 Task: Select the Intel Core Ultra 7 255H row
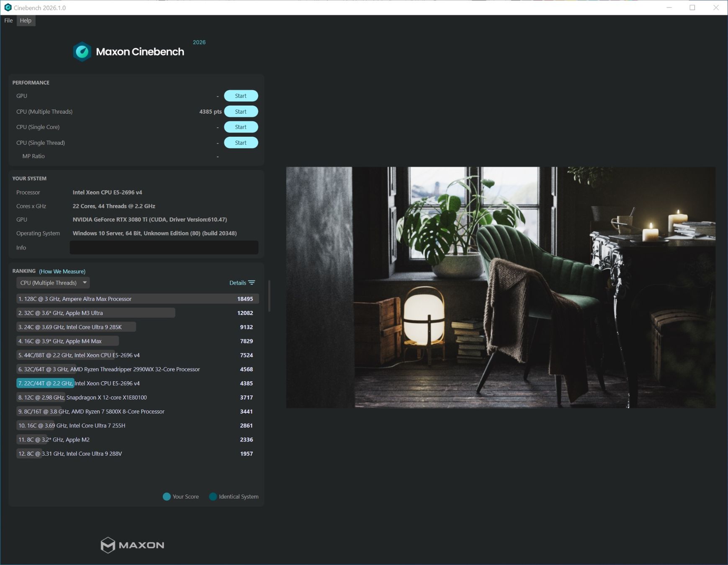pos(137,426)
